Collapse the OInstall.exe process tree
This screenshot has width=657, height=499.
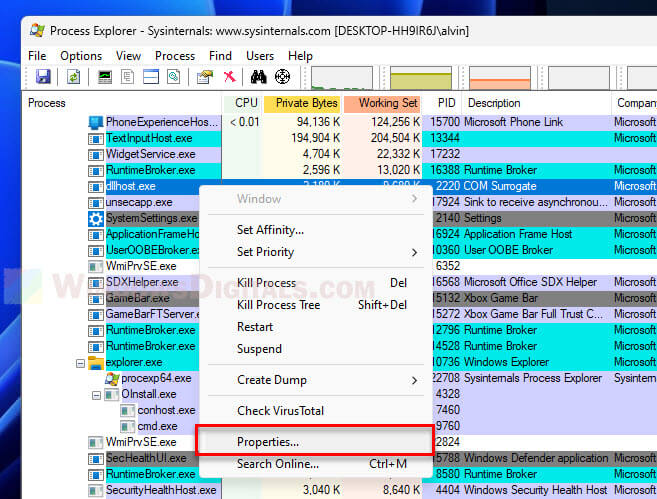click(96, 395)
